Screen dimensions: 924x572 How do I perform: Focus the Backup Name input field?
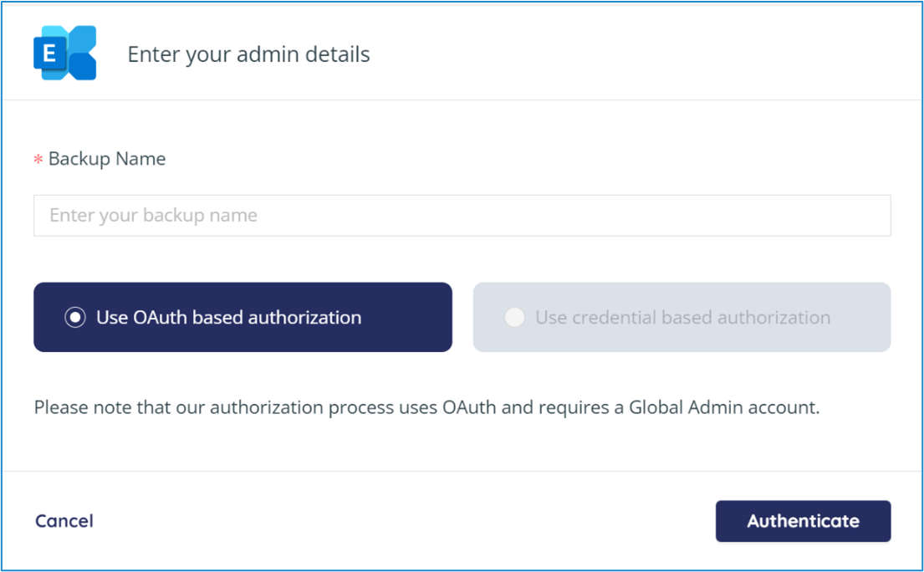[462, 216]
